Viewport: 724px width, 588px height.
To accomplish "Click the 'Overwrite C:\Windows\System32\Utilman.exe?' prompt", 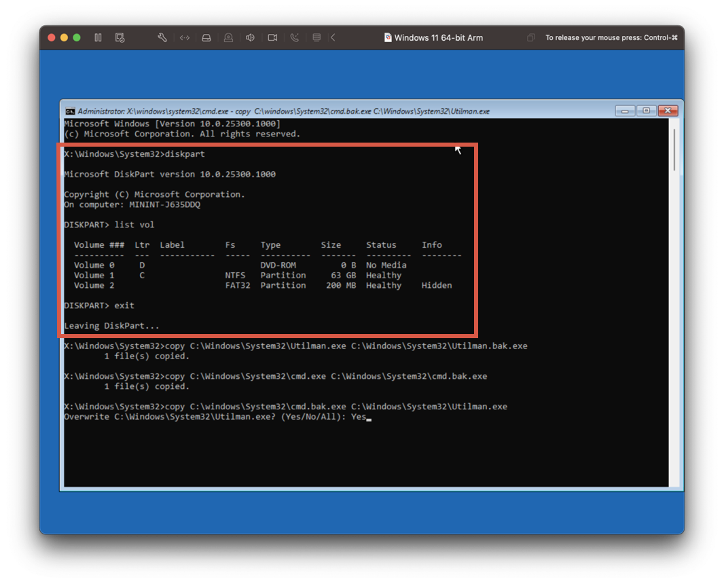I will (170, 417).
